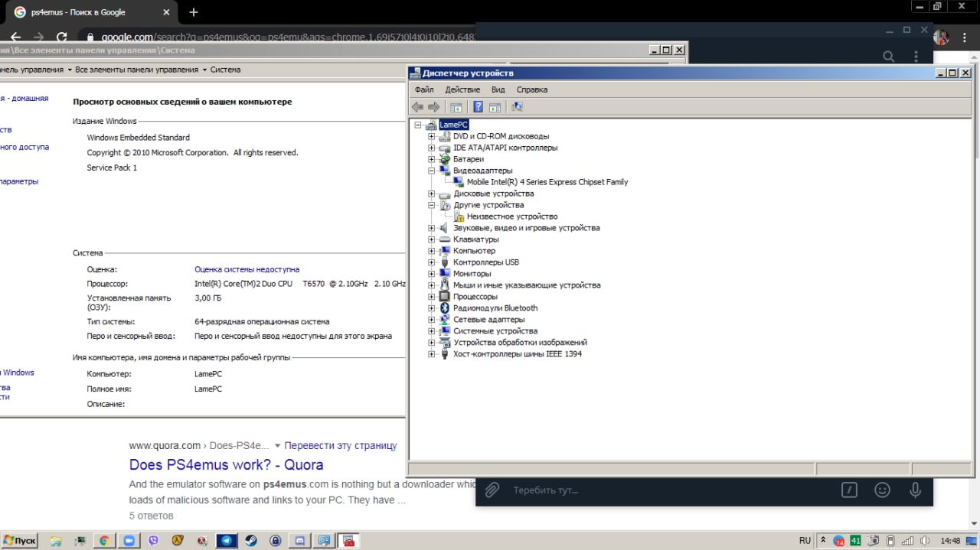Click the Мониторы monitor icon in tree
Viewport: 980px width, 550px height.
click(x=445, y=274)
